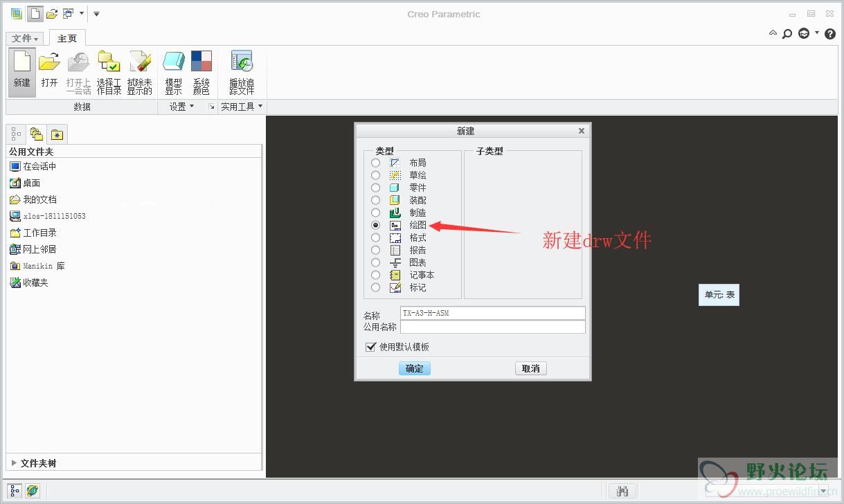Select the 布局 (Layout) type radio button
This screenshot has width=844, height=504.
pyautogui.click(x=376, y=163)
